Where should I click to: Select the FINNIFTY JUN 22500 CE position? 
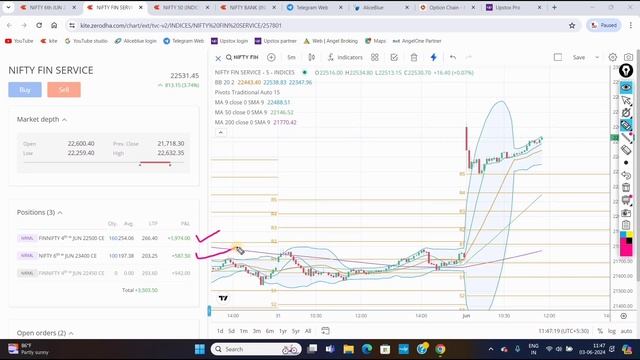tap(104, 238)
